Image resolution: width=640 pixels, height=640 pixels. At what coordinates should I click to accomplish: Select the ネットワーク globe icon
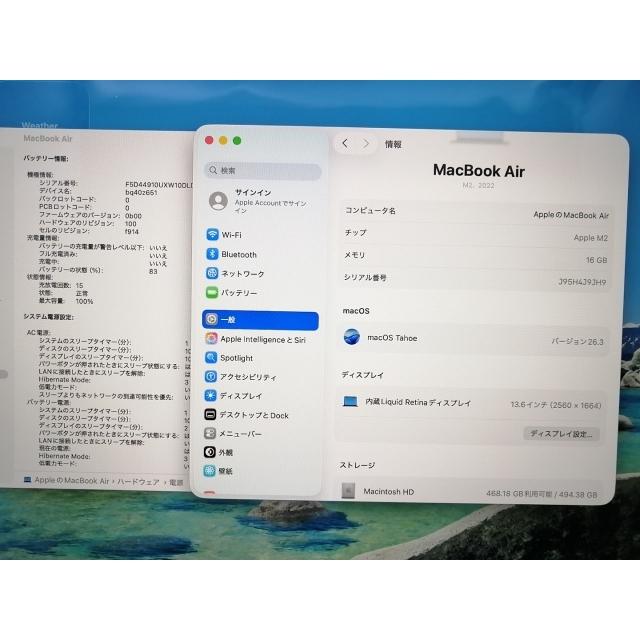point(212,273)
